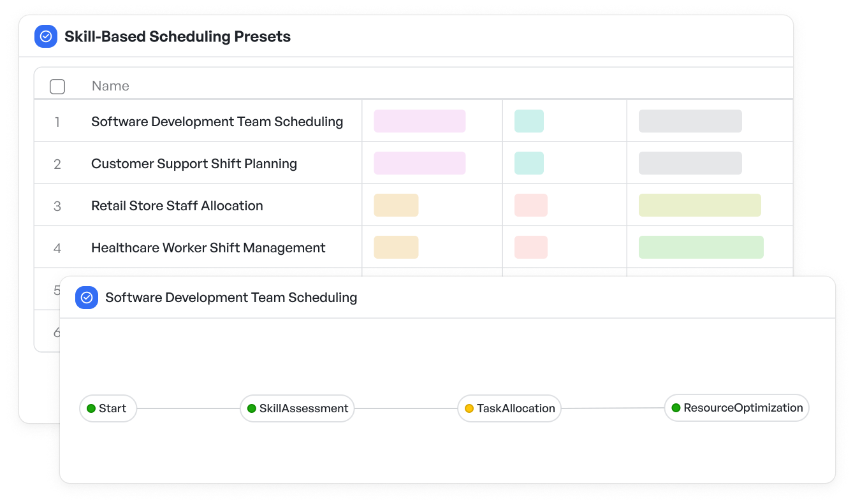The image size is (853, 504).
Task: Click the blue checkmark icon beside Skill-Based Scheduling Presets
Action: (46, 36)
